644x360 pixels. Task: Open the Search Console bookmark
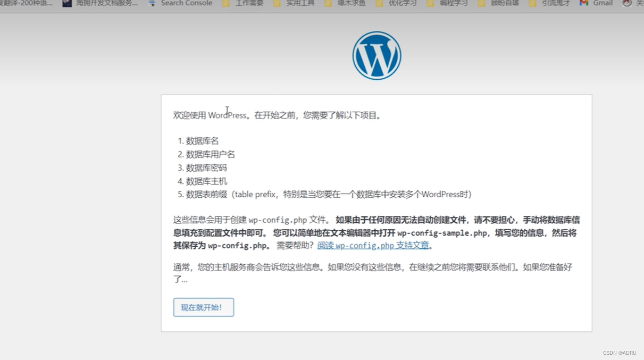[x=180, y=3]
